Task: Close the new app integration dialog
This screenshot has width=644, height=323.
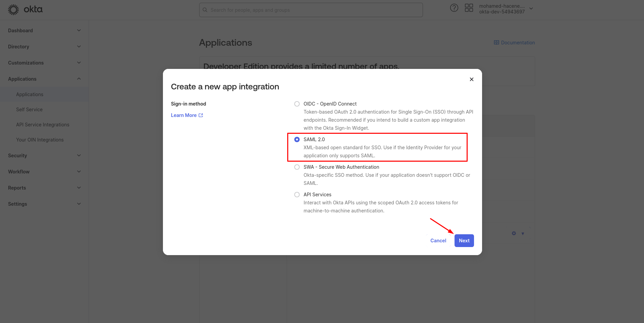Action: tap(471, 79)
